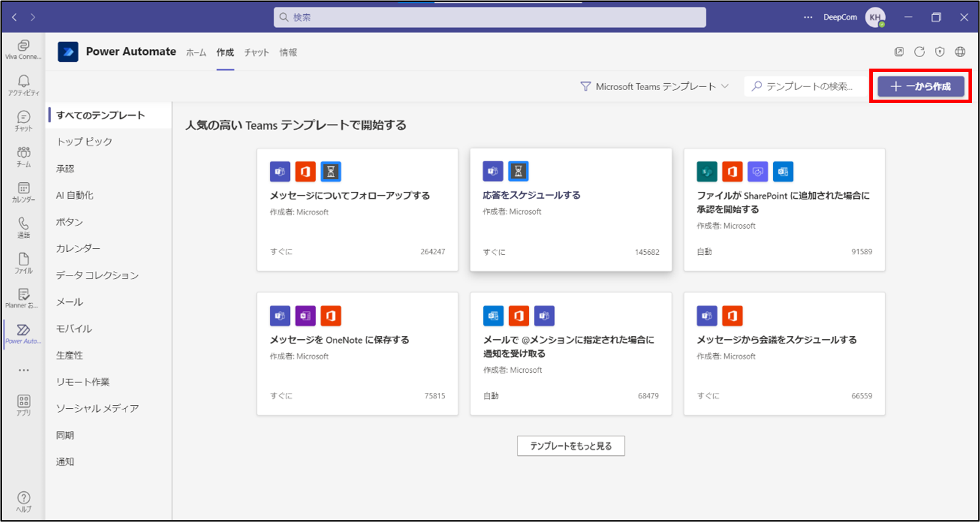Open 応答をスケジュールする template
980x522 pixels.
coord(571,210)
